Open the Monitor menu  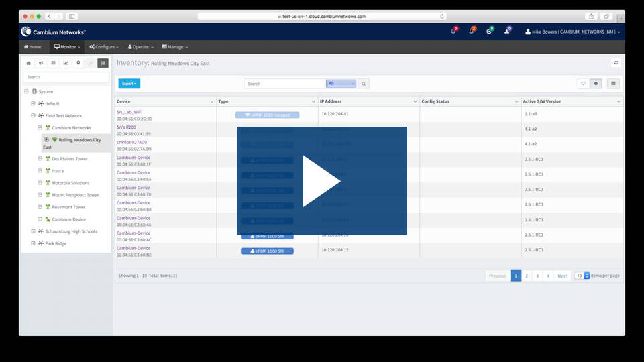(x=67, y=47)
